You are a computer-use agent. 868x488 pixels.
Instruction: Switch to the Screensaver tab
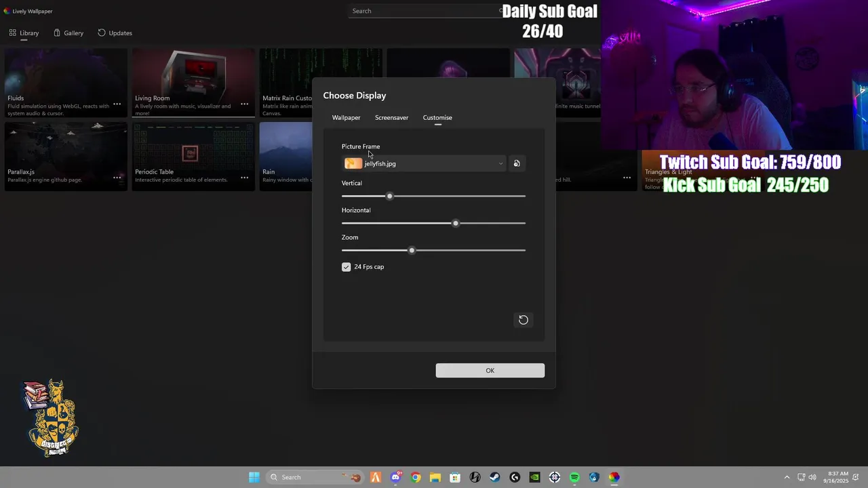pos(391,117)
